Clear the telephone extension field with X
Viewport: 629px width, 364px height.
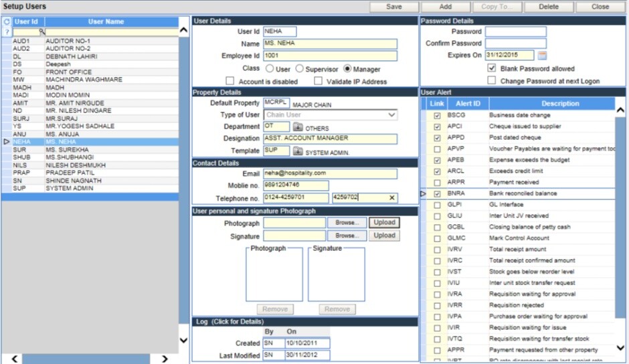tap(391, 198)
